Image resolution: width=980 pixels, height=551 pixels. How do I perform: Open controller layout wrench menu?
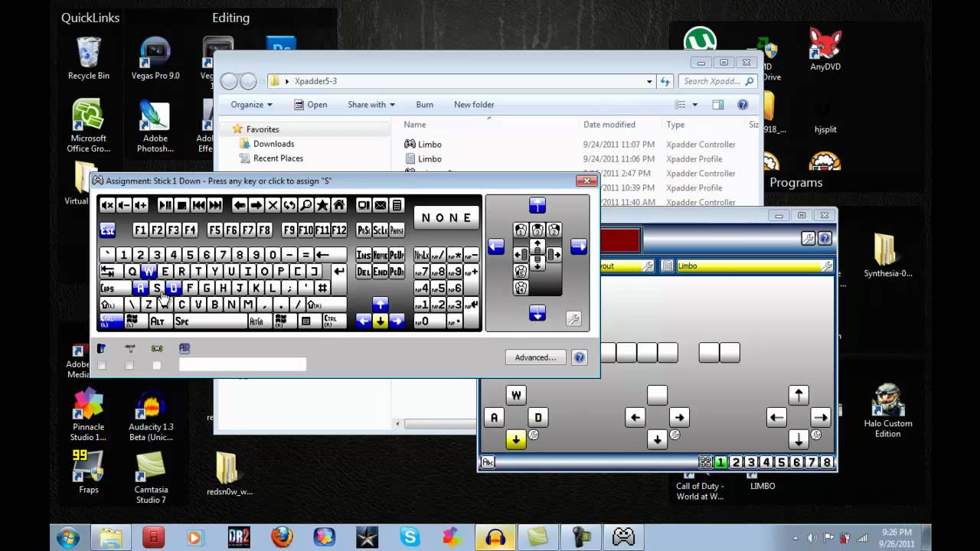648,266
